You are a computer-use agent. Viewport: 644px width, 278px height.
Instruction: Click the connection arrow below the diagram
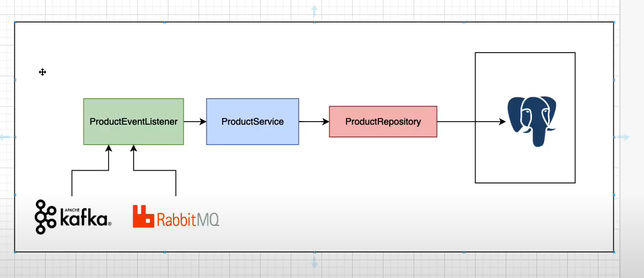pos(314,262)
